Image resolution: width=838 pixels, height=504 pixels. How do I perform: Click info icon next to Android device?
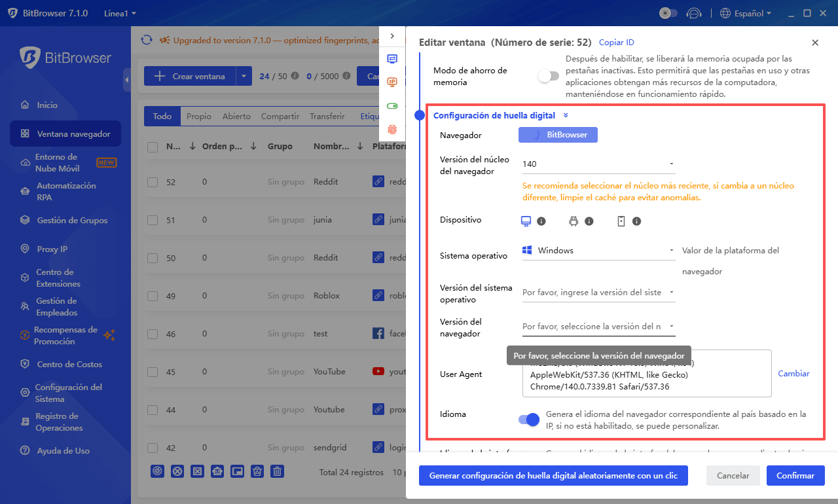tap(589, 222)
